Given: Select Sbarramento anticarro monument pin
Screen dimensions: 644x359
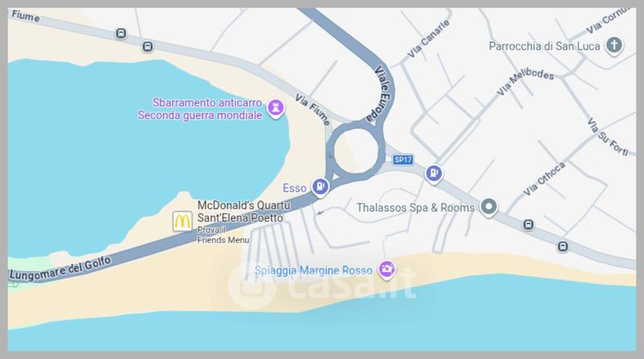Looking at the screenshot, I should click(x=275, y=109).
